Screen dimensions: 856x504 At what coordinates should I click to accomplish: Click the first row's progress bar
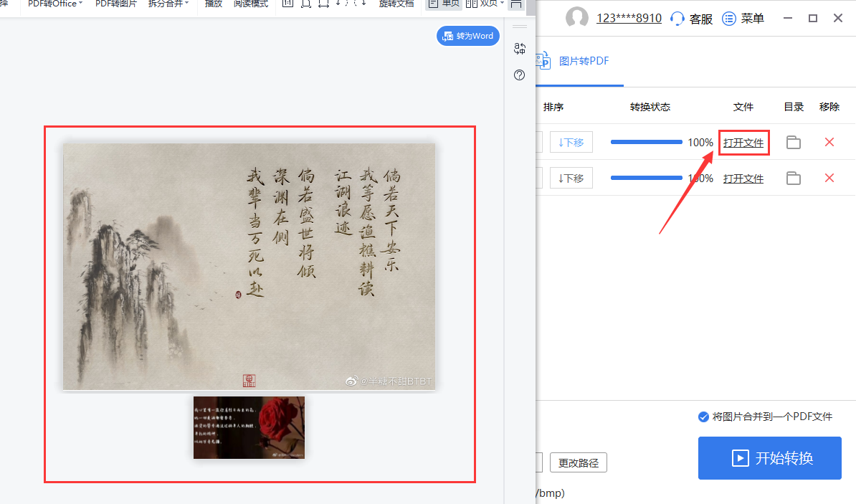click(647, 142)
